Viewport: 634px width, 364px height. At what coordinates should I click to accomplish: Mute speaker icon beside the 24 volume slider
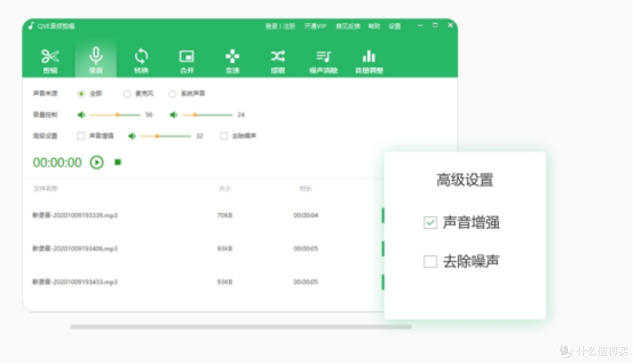(x=173, y=115)
